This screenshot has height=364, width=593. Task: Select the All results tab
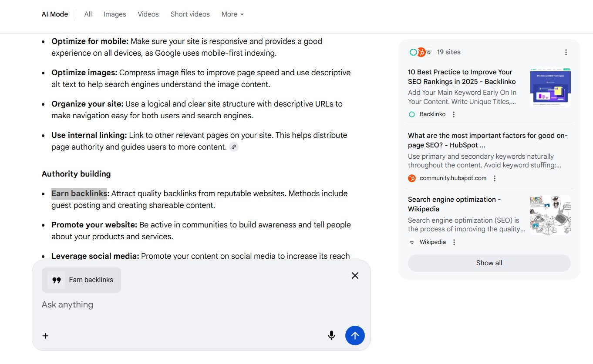(x=88, y=14)
